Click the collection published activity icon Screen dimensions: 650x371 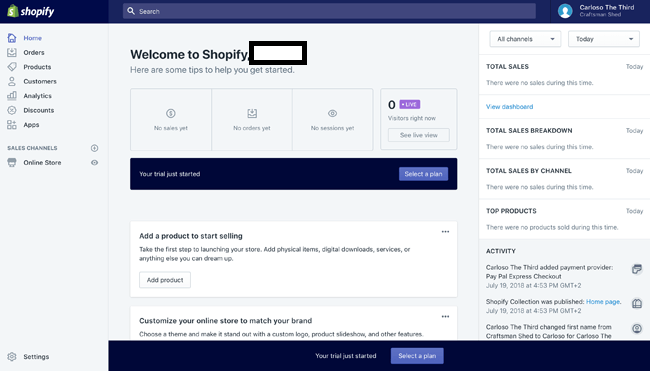[637, 303]
